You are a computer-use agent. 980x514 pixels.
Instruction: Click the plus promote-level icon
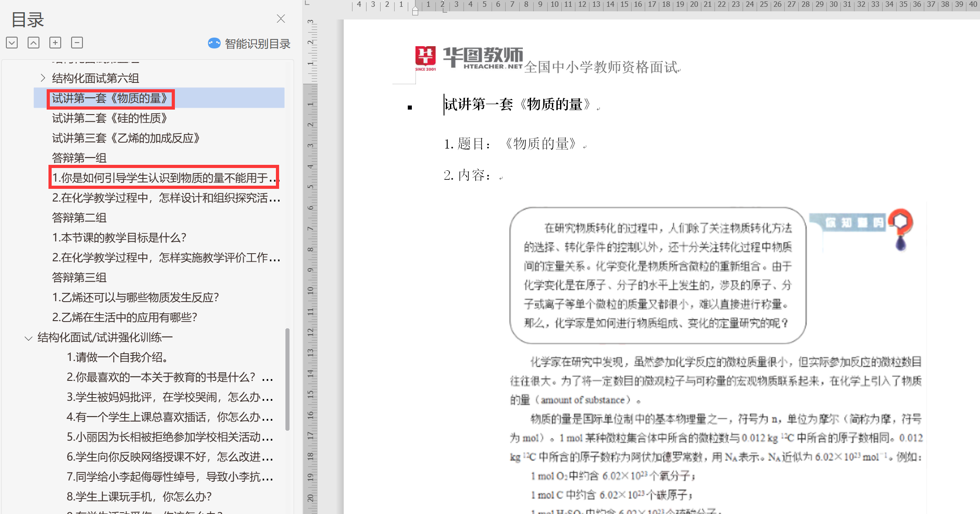point(55,43)
